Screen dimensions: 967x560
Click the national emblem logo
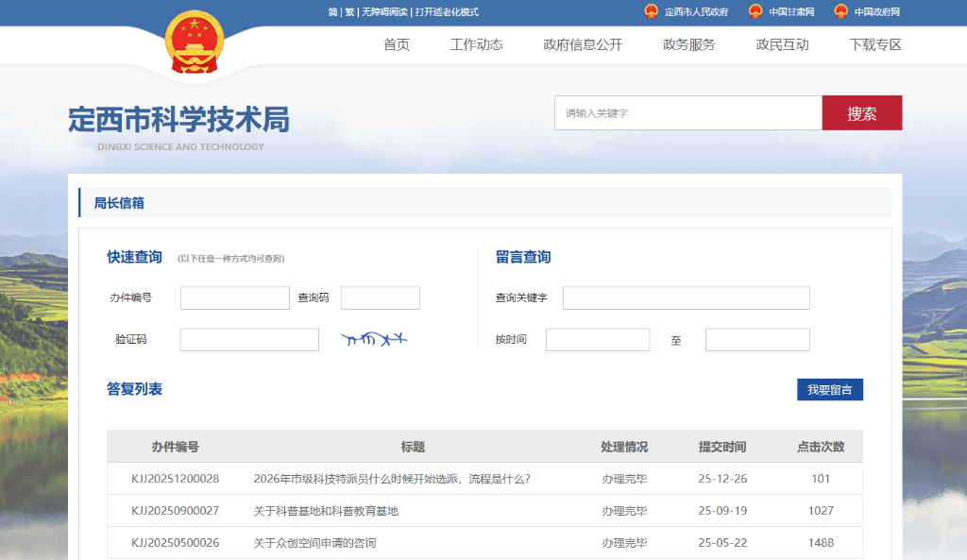point(195,42)
